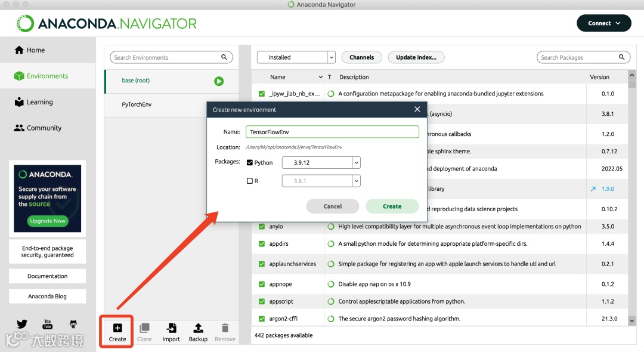The height and width of the screenshot is (352, 644).
Task: Open the Learning section
Action: tap(48, 102)
